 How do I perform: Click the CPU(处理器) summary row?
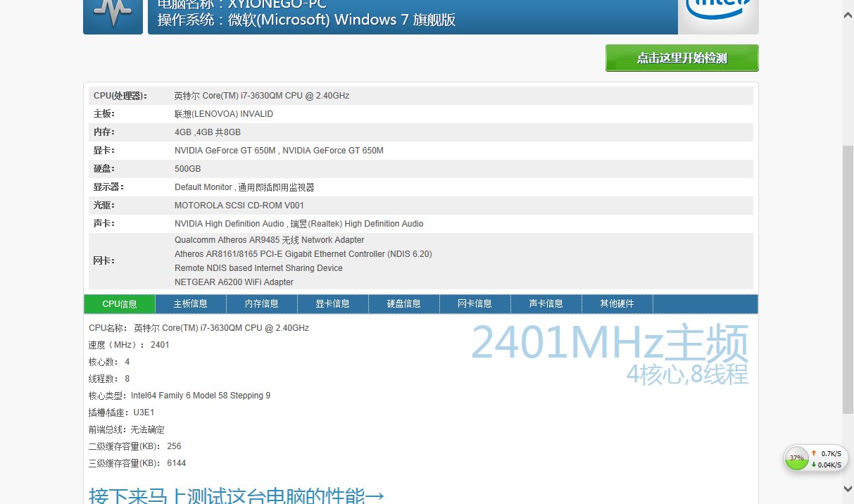(x=420, y=96)
